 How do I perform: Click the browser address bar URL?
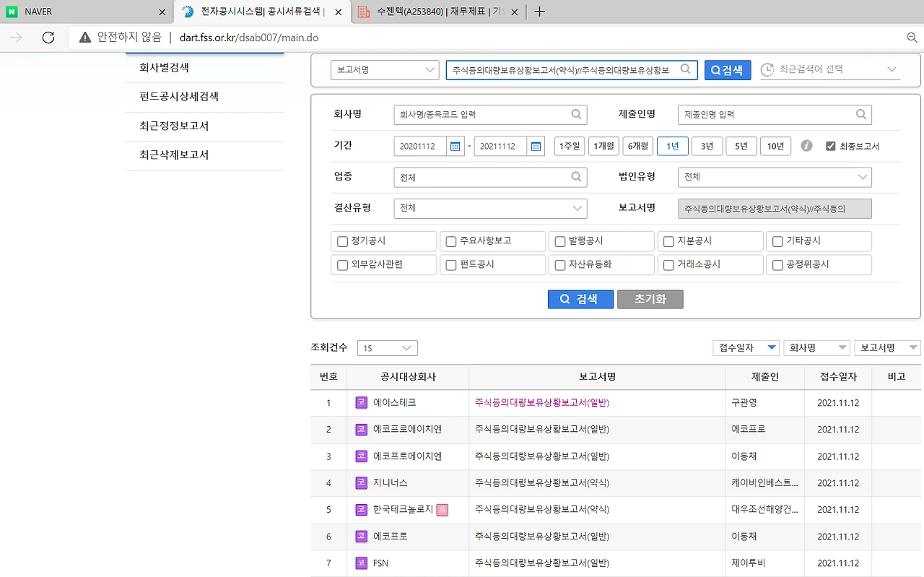(249, 38)
